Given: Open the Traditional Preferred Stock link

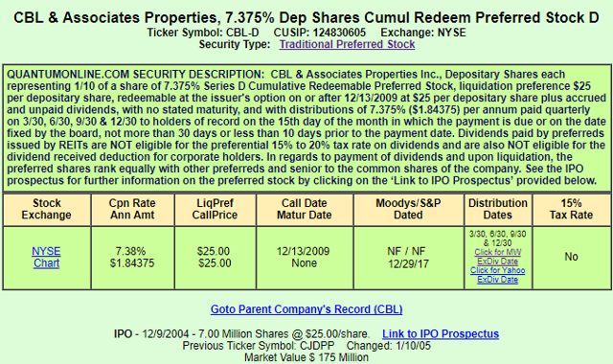Looking at the screenshot, I should pyautogui.click(x=347, y=44).
